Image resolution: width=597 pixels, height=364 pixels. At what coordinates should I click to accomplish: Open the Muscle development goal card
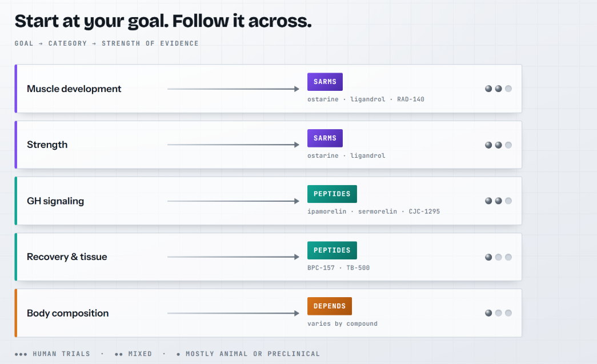[x=268, y=89]
